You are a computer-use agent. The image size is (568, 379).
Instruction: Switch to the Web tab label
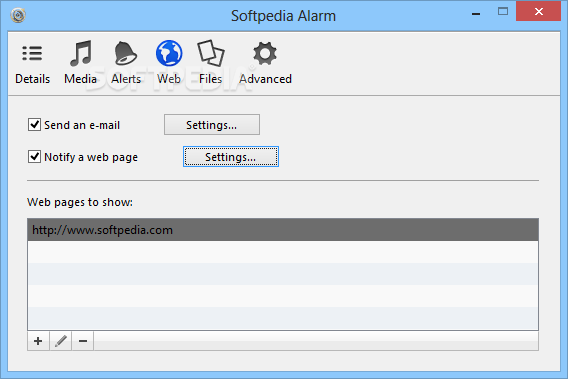(169, 79)
